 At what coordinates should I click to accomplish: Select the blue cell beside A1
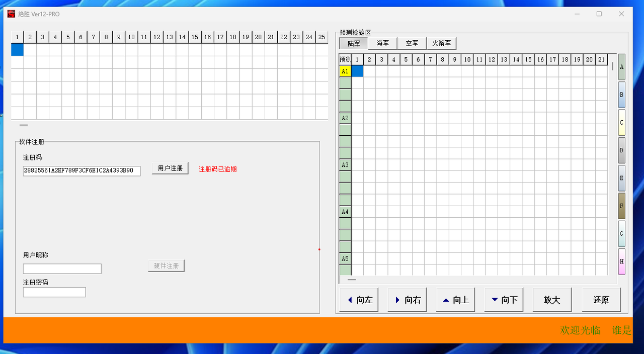[x=357, y=71]
